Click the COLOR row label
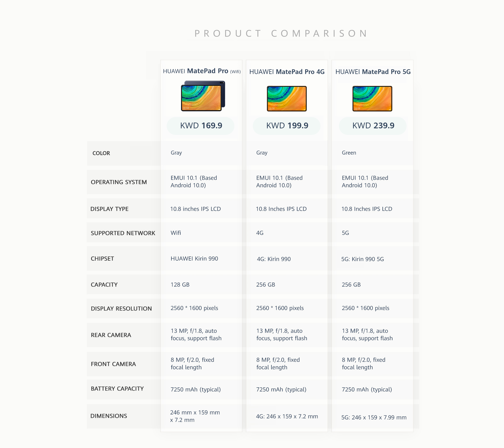The image size is (504, 448). [101, 153]
